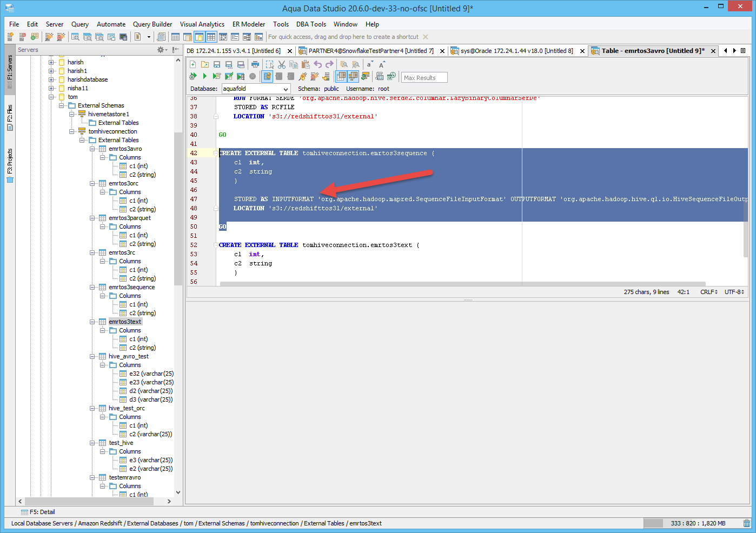Decrease the editor font size
The image size is (756, 533).
370,64
